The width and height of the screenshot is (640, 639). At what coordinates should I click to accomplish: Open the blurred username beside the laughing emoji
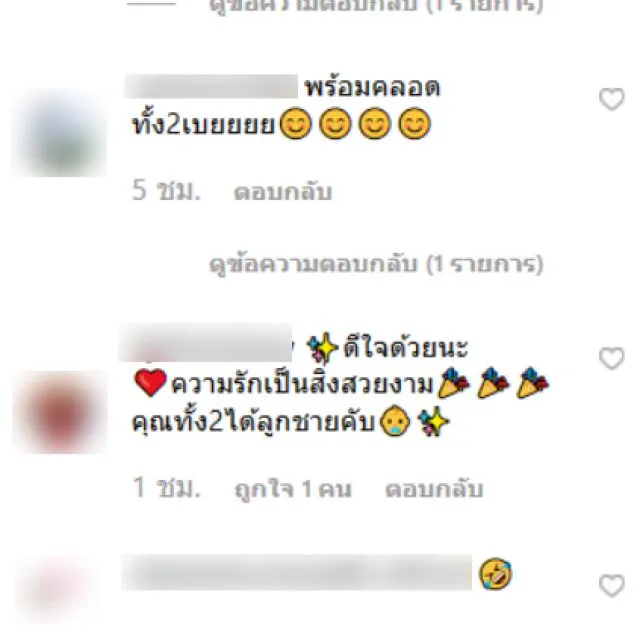296,572
